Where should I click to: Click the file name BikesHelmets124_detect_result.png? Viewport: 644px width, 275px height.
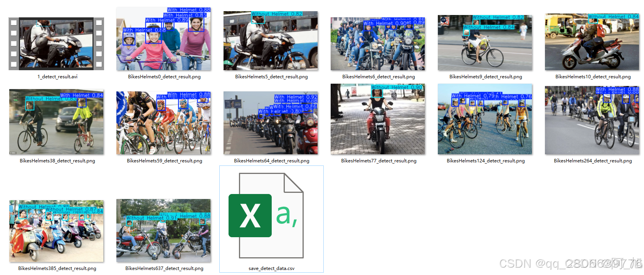click(486, 161)
